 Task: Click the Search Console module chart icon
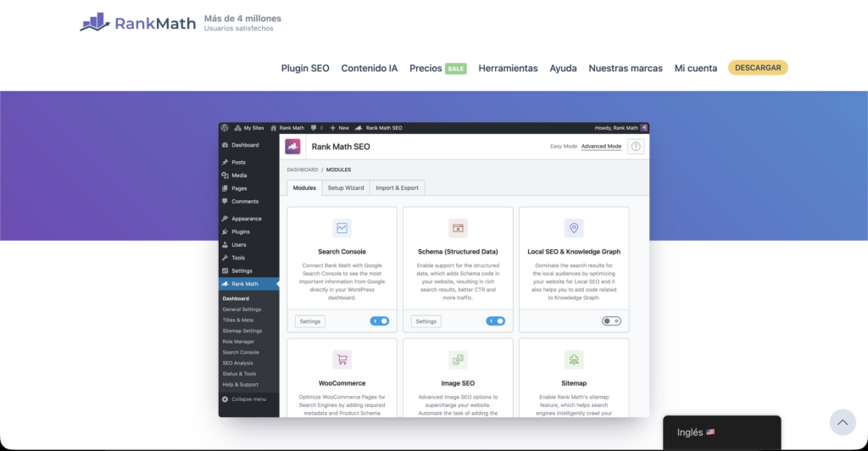coord(342,228)
